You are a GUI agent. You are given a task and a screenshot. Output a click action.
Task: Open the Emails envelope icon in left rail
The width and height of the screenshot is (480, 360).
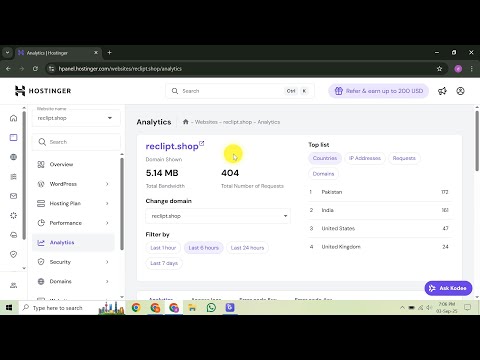pos(13,196)
